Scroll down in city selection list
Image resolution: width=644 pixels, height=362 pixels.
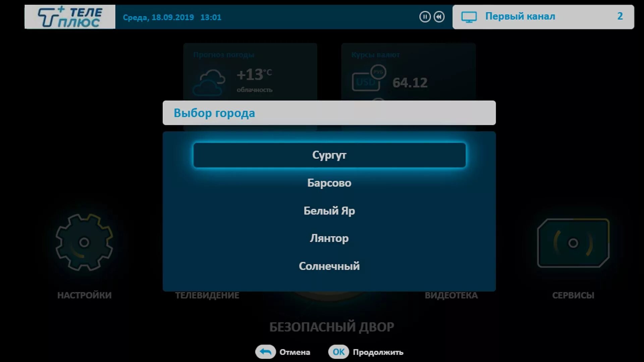click(329, 266)
